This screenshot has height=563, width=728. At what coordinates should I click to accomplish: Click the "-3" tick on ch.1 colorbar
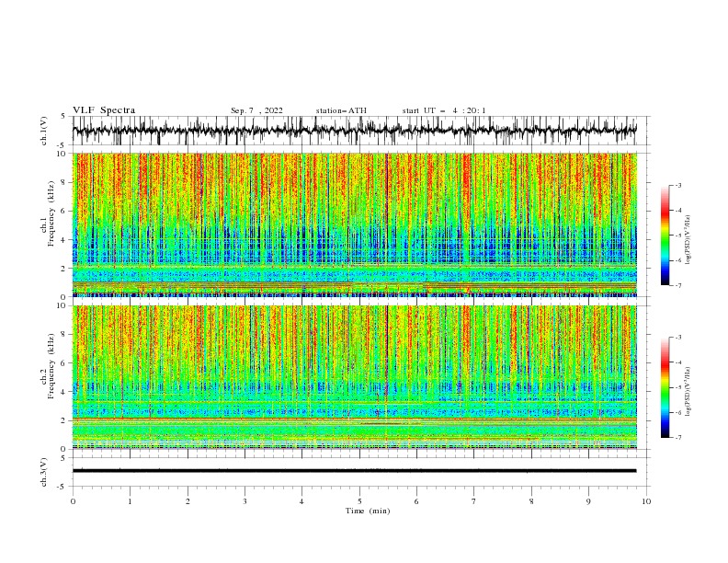pos(677,185)
